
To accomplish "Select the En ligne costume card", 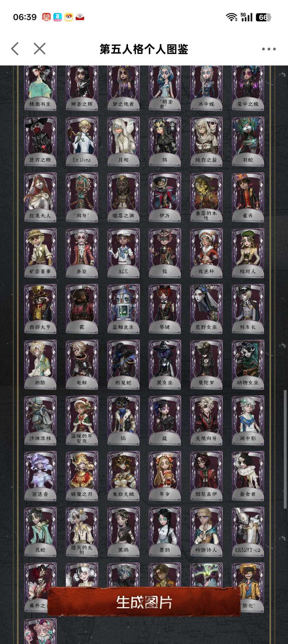I will [x=82, y=142].
